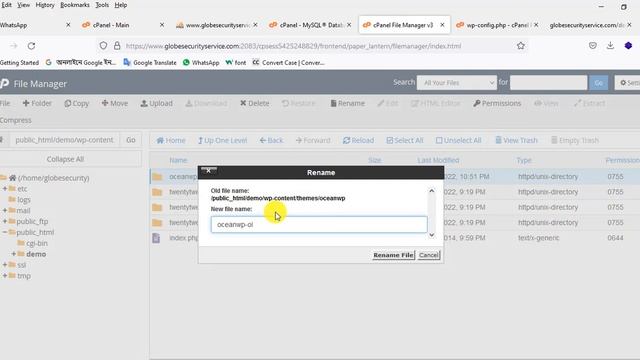Open browser downloads icon
Viewport: 640px width, 360px height.
[610, 46]
